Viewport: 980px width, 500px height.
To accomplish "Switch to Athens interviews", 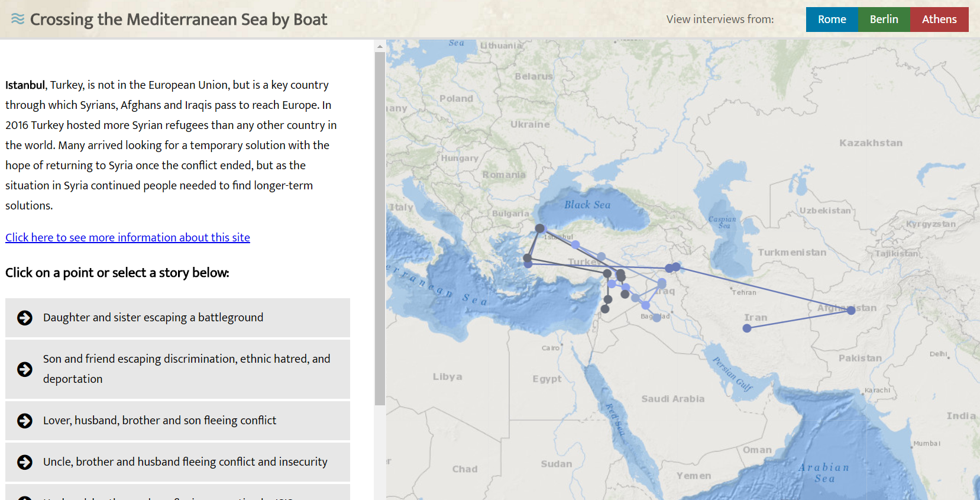I will pyautogui.click(x=939, y=19).
